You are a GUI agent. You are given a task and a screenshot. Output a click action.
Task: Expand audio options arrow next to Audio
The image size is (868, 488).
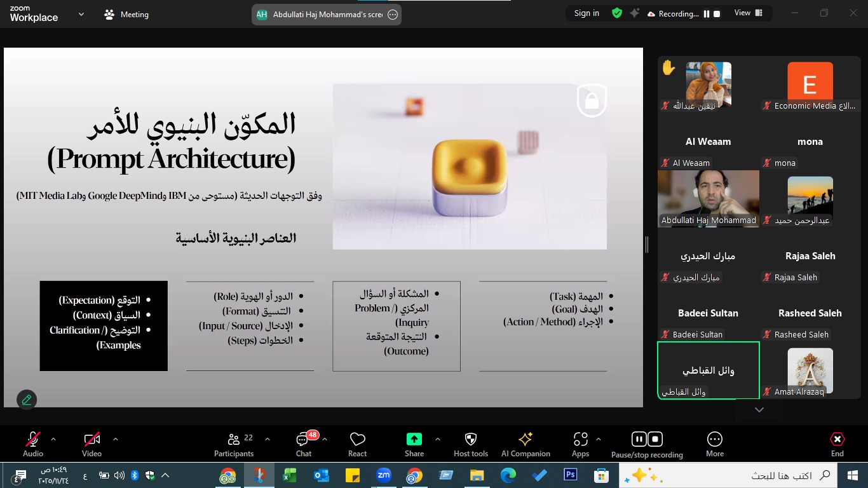[53, 439]
